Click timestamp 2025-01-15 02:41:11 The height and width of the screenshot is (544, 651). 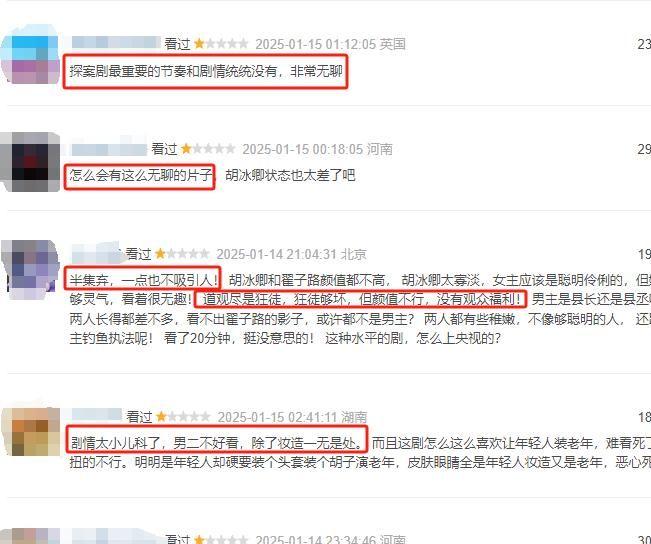(278, 417)
